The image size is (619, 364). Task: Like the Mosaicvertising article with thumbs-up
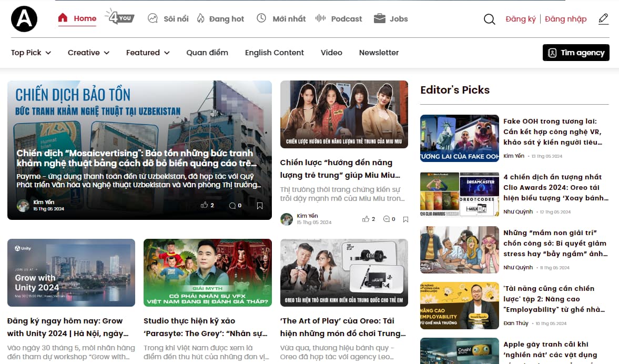click(204, 205)
